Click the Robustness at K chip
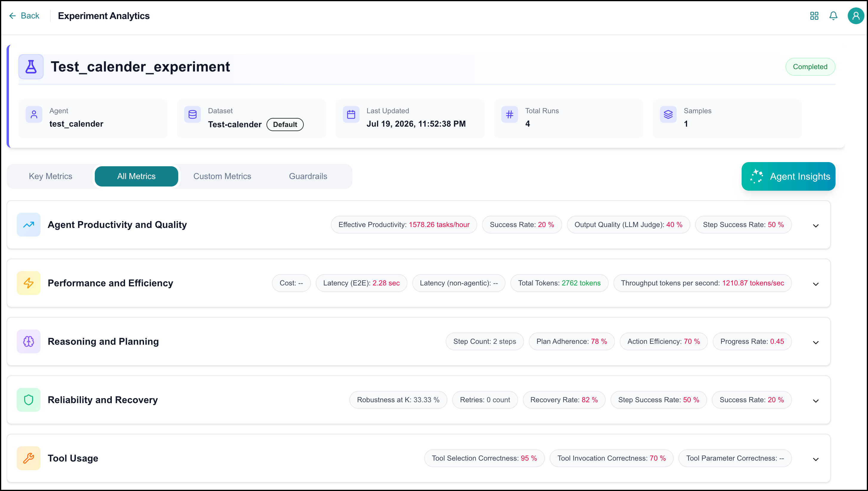868x491 pixels. tap(398, 400)
